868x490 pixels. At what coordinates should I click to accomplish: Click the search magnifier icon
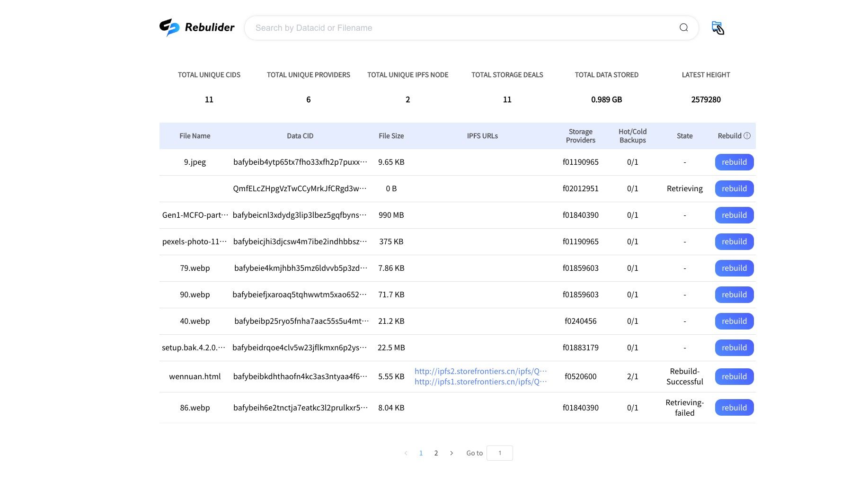point(683,27)
